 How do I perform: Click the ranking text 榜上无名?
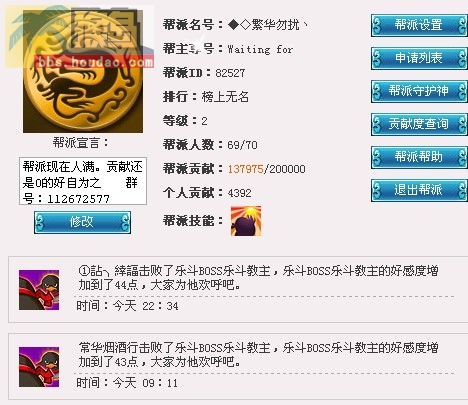point(225,97)
